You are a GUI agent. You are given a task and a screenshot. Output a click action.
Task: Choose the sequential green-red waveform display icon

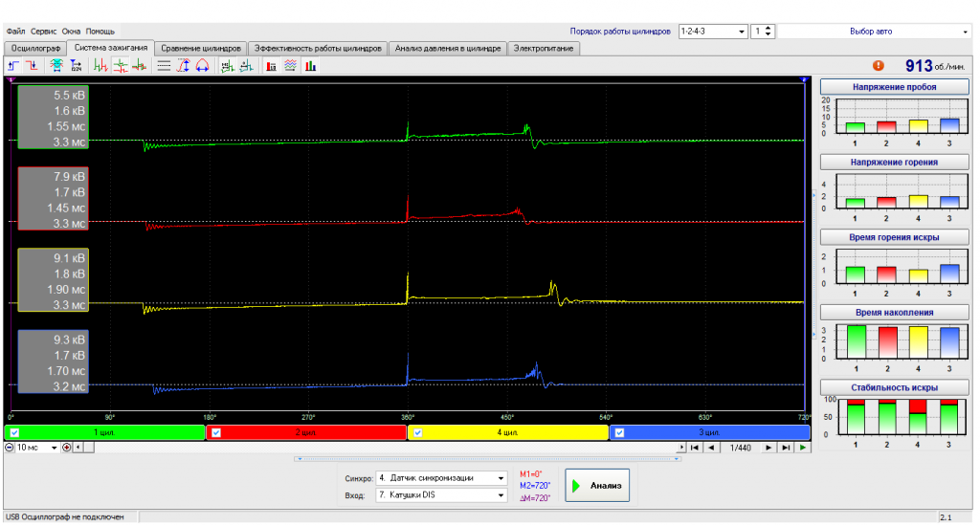click(100, 66)
